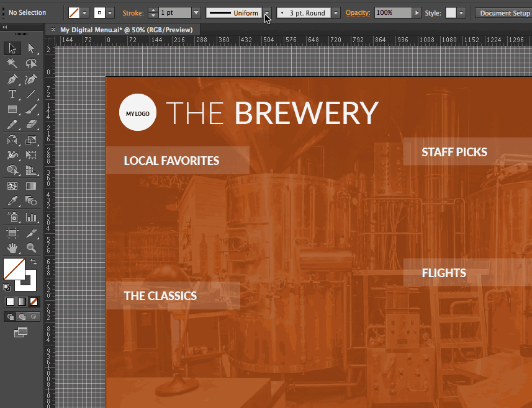Viewport: 532px width, 408px height.
Task: Collapse the tools panel double arrows
Action: click(4, 27)
